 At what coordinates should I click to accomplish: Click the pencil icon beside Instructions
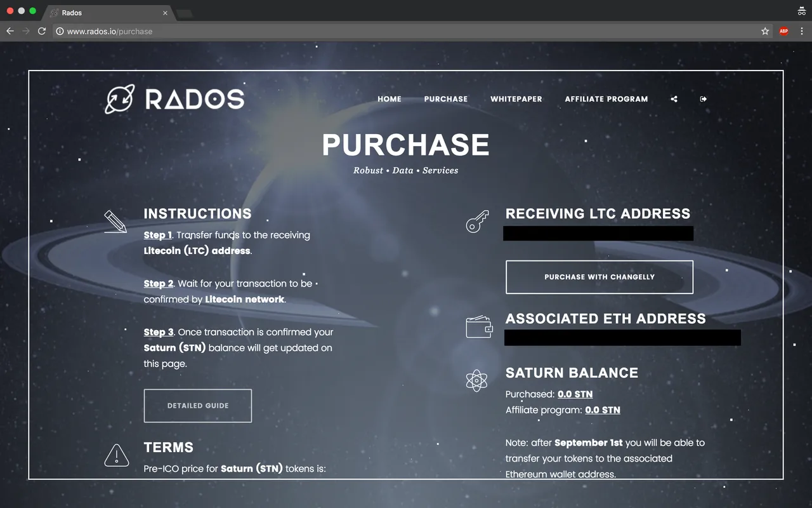115,222
